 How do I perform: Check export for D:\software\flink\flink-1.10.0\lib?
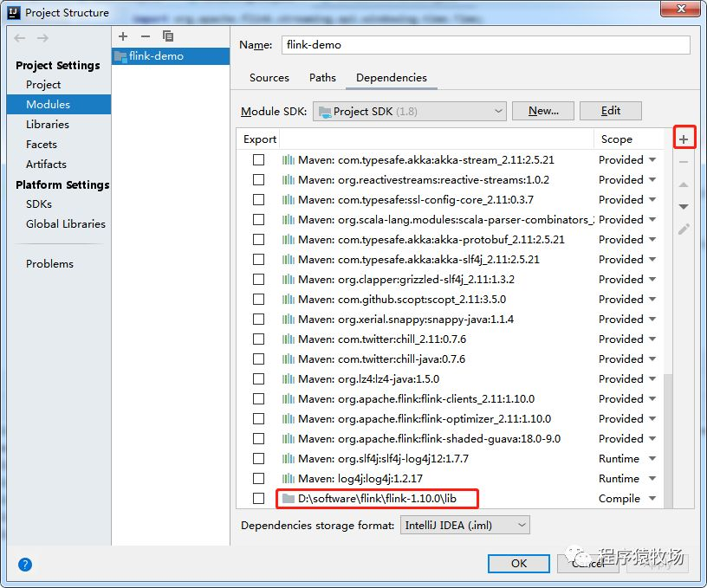(x=258, y=498)
